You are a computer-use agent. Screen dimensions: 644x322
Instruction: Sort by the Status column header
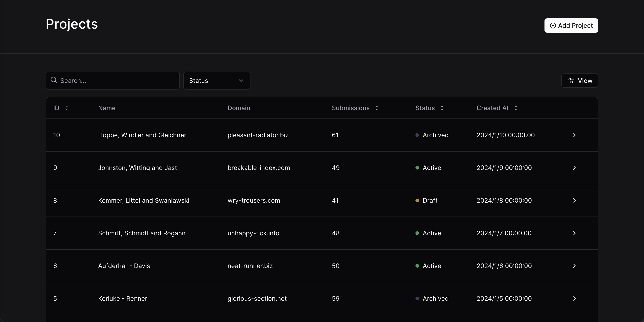pyautogui.click(x=430, y=108)
